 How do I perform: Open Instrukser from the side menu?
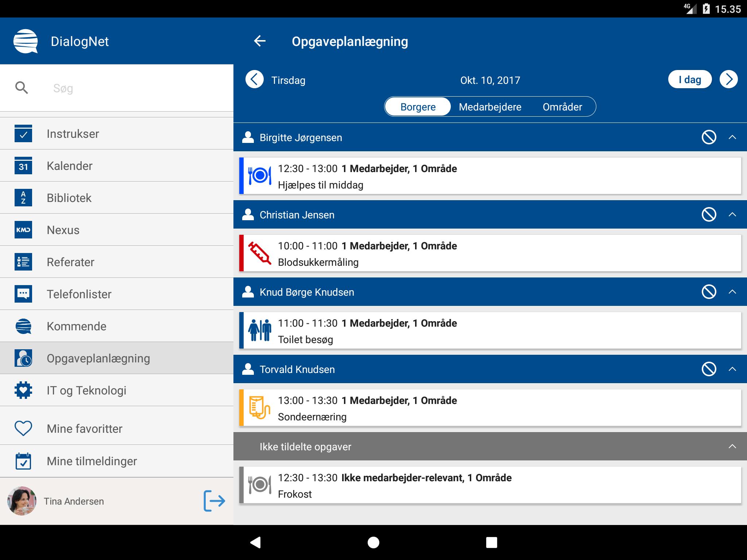117,133
